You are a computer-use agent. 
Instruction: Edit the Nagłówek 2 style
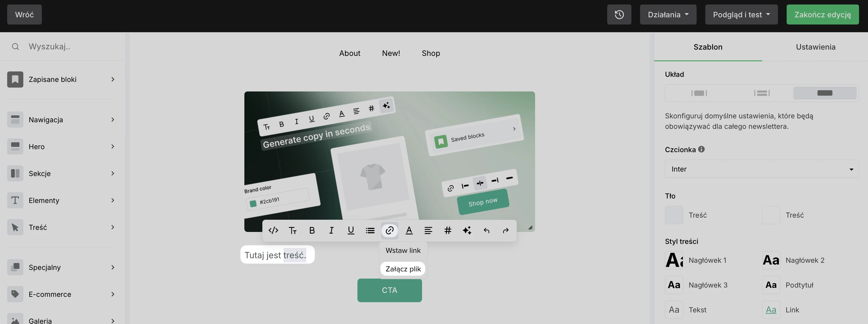(771, 260)
